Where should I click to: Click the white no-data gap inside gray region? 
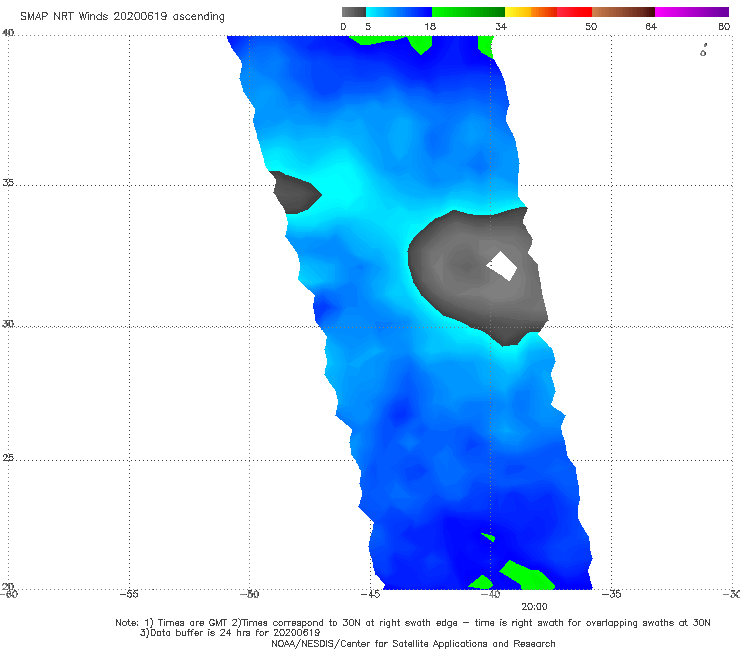tap(502, 266)
